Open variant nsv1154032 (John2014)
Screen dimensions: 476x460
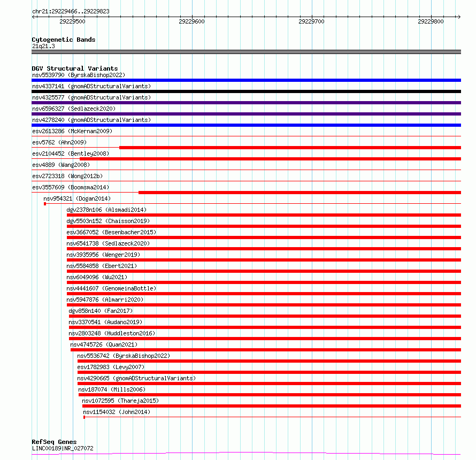tap(117, 412)
